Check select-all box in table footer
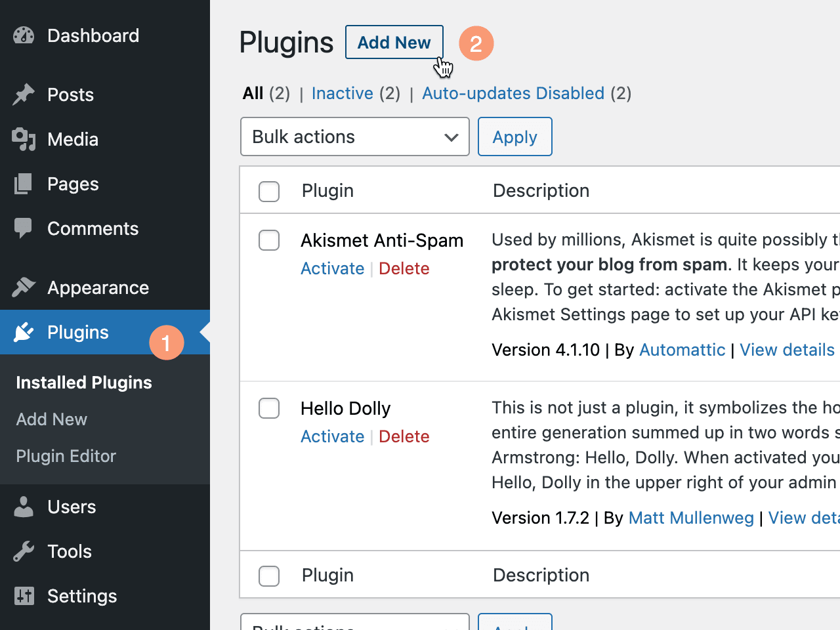 269,576
